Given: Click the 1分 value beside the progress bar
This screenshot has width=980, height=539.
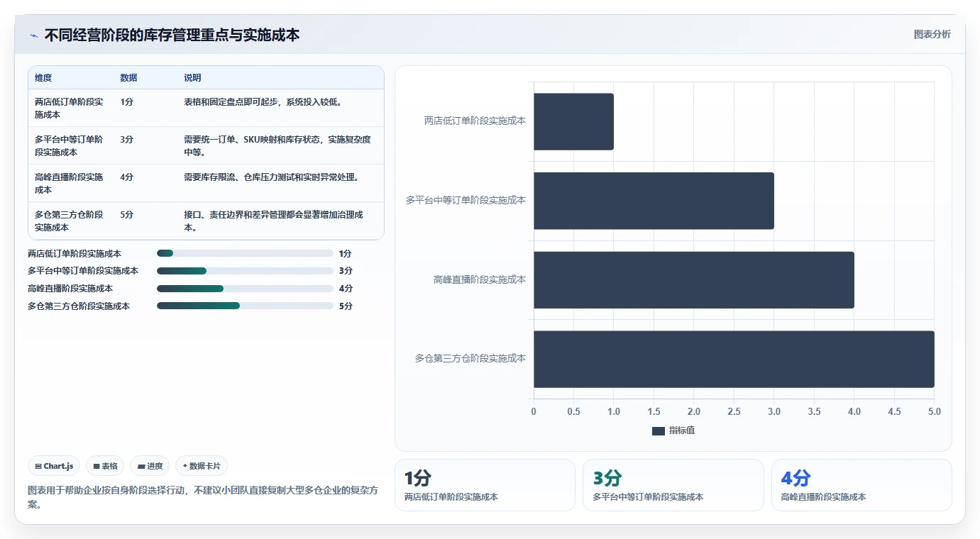Looking at the screenshot, I should point(346,253).
